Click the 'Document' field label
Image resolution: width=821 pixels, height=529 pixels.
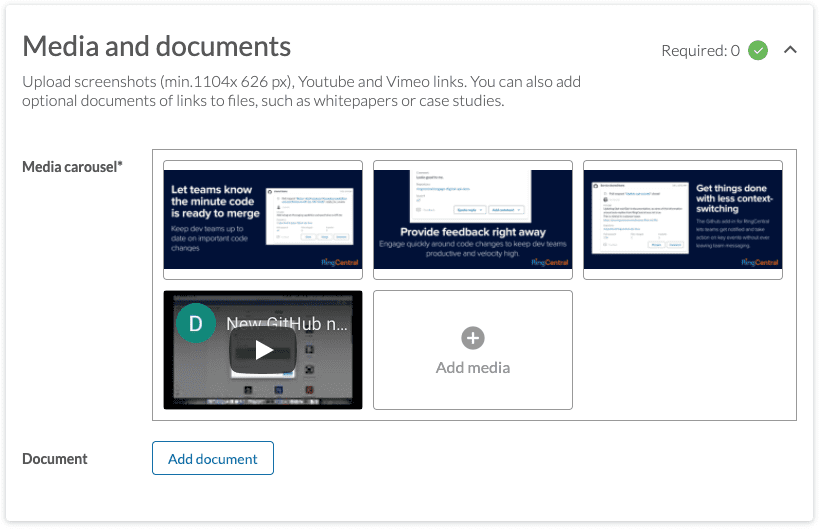click(x=55, y=459)
